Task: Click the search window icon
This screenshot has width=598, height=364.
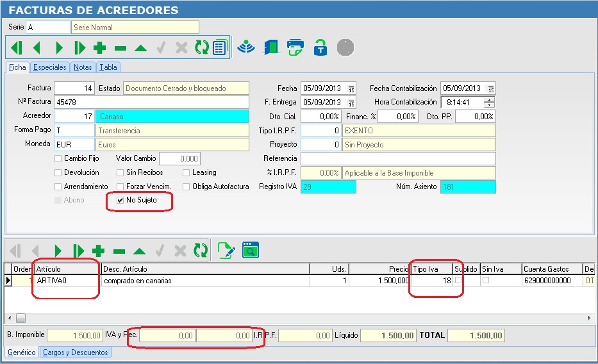Action: tap(251, 251)
